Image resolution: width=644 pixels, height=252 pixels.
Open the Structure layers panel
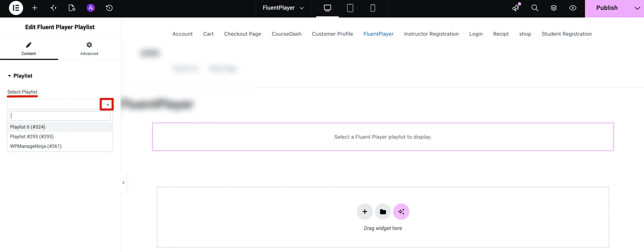tap(554, 8)
